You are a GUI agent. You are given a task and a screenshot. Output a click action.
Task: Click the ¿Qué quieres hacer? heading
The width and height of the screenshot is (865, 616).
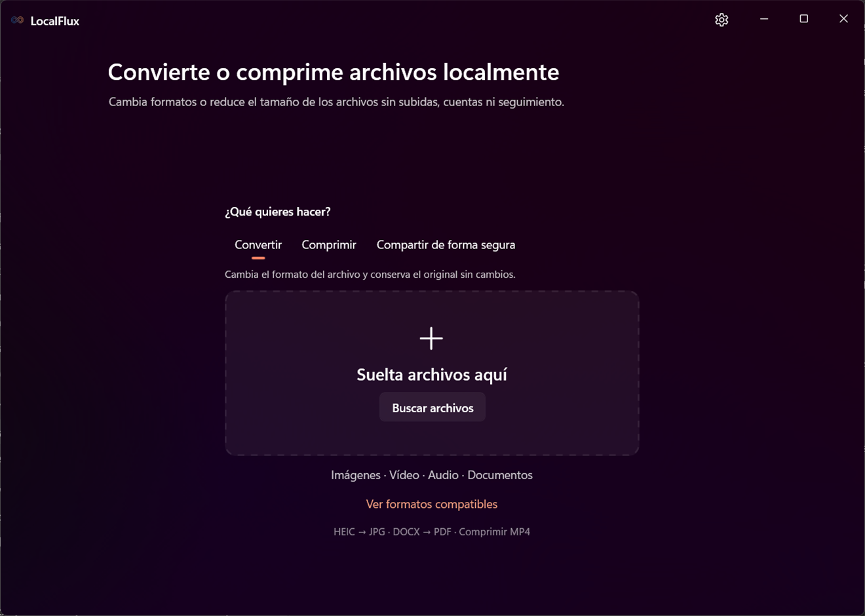point(278,212)
